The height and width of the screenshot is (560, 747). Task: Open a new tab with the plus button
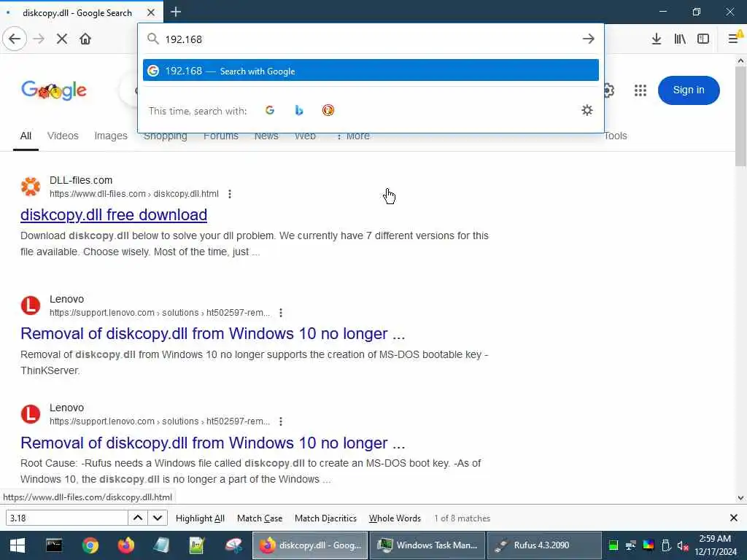(176, 12)
